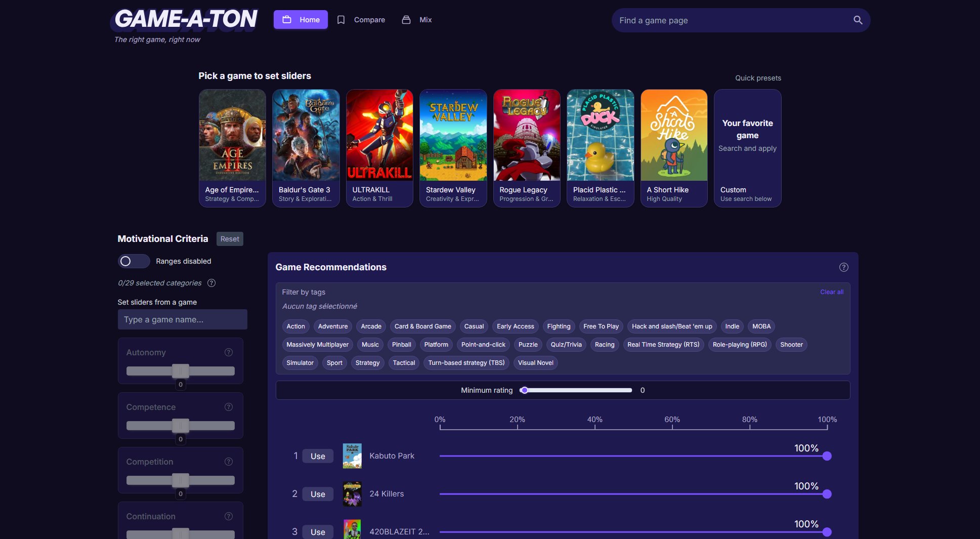The image size is (980, 539).
Task: Open the Compare tab
Action: (x=361, y=20)
